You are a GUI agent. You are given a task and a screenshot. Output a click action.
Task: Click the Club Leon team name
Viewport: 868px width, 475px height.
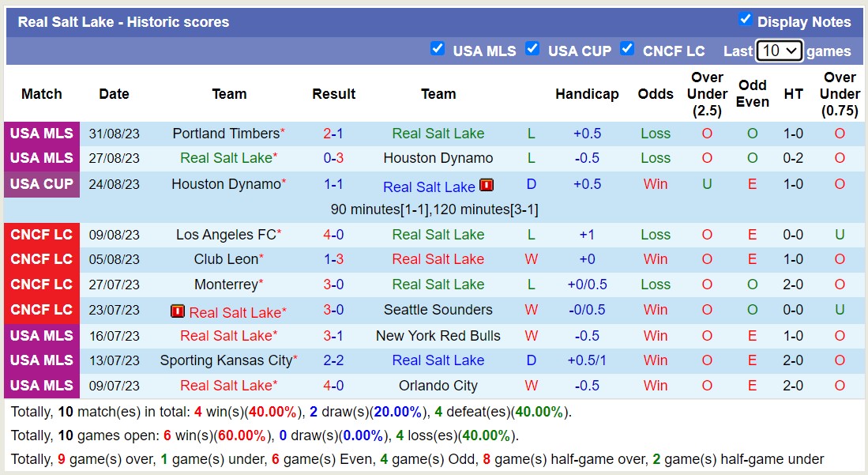pos(225,259)
